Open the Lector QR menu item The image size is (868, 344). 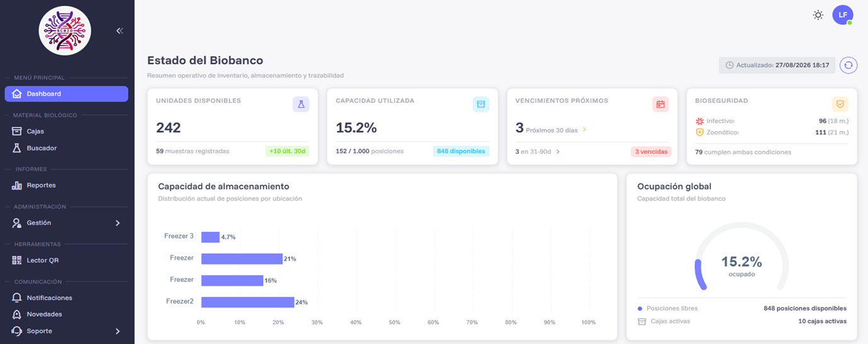click(66, 260)
